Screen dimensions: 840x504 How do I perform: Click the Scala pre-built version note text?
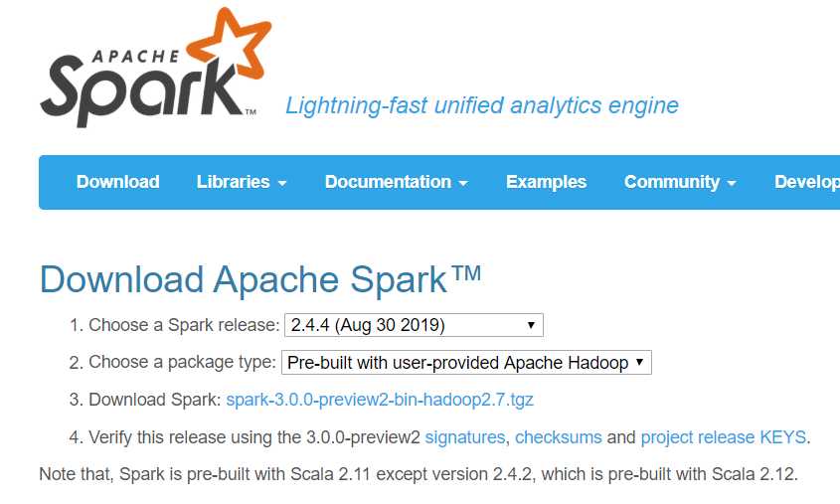418,474
